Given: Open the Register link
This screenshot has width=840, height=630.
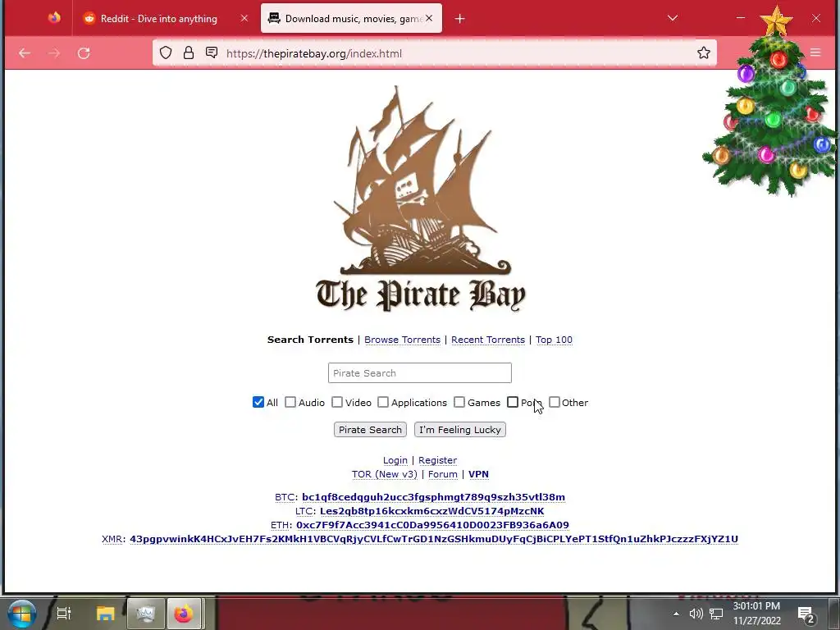Looking at the screenshot, I should (x=438, y=460).
